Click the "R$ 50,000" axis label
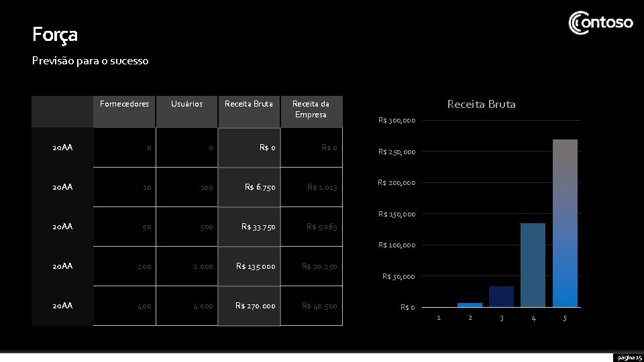 tap(398, 277)
